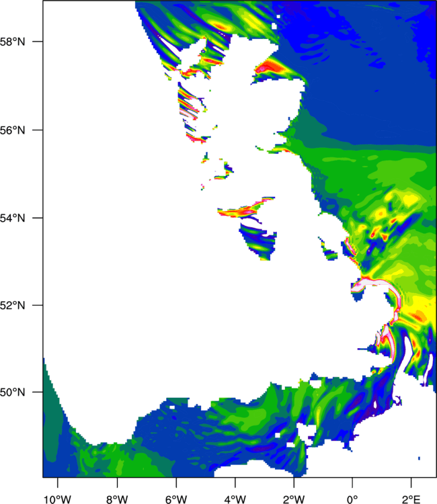Click the 52°N latitude label
Image resolution: width=437 pixels, height=504 pixels.
tap(12, 305)
